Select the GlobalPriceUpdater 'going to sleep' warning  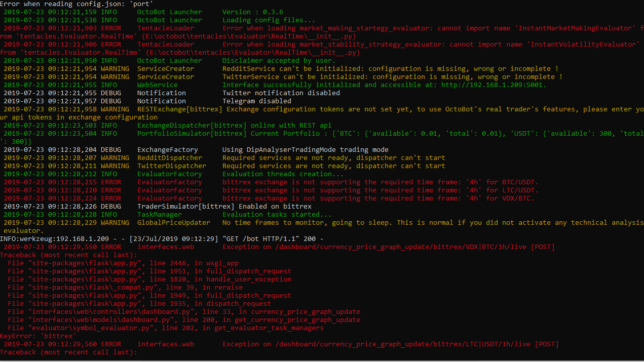click(355, 222)
